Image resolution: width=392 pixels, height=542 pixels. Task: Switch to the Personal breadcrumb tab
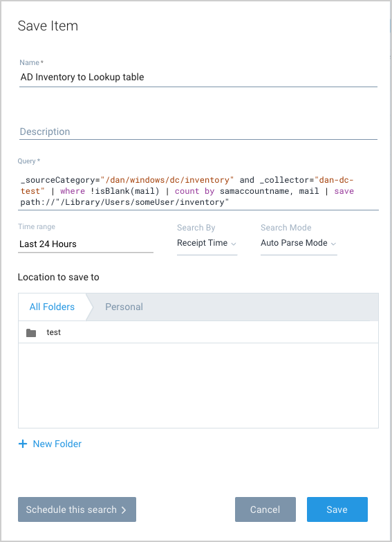(x=124, y=307)
